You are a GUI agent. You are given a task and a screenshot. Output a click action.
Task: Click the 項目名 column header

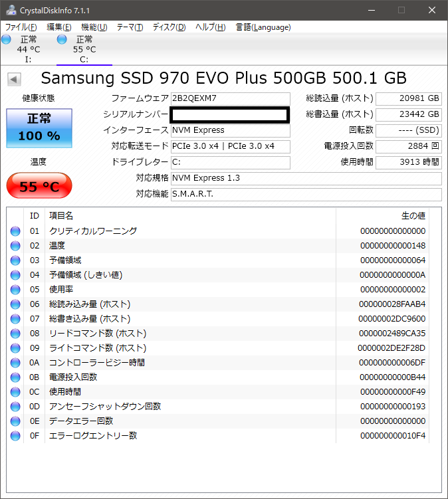point(190,216)
